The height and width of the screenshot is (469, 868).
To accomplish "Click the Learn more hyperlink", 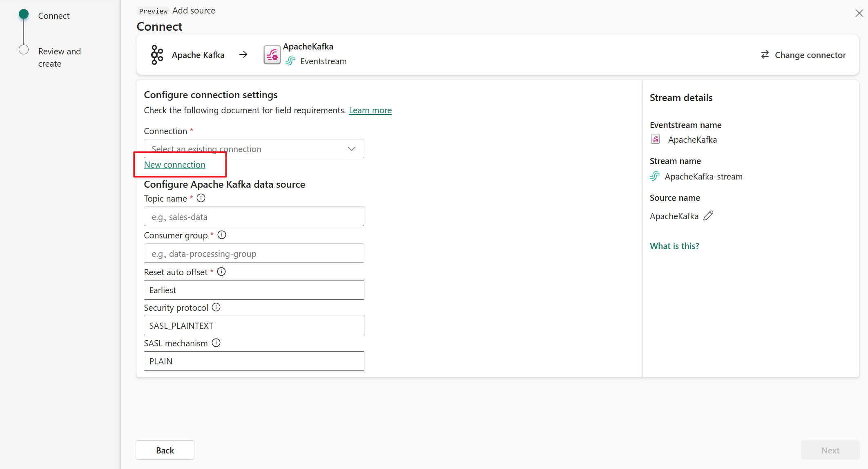I will tap(370, 110).
